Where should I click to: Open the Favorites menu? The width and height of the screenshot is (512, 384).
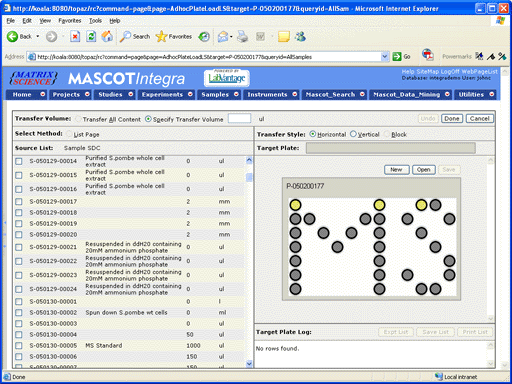tap(70, 21)
